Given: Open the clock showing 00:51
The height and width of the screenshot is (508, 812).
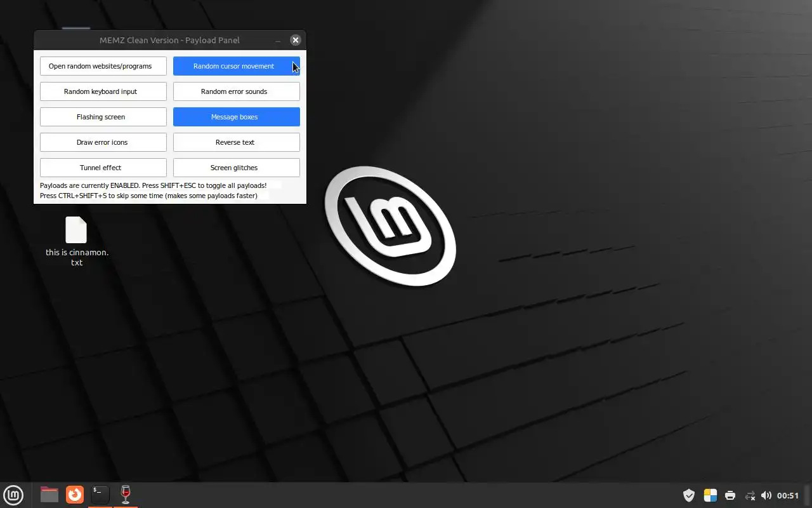Looking at the screenshot, I should (x=788, y=495).
